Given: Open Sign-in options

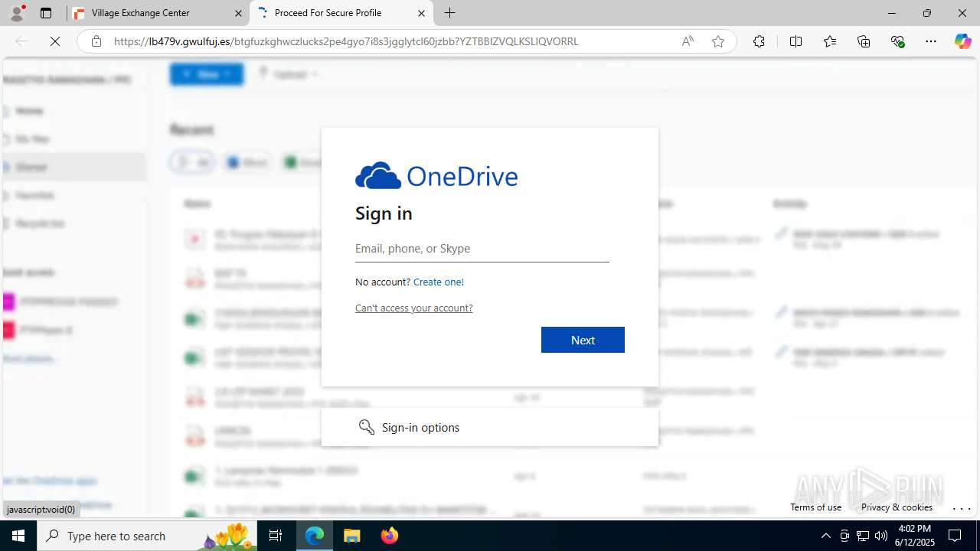Looking at the screenshot, I should pyautogui.click(x=490, y=427).
